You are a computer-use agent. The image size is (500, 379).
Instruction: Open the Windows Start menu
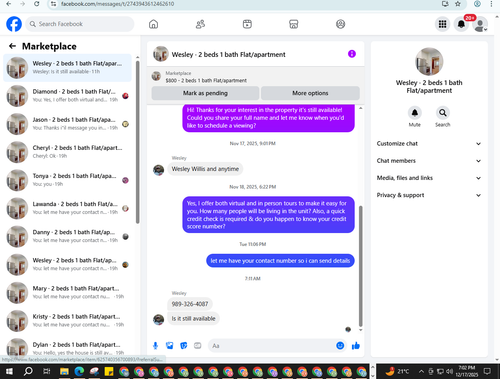[x=9, y=371]
